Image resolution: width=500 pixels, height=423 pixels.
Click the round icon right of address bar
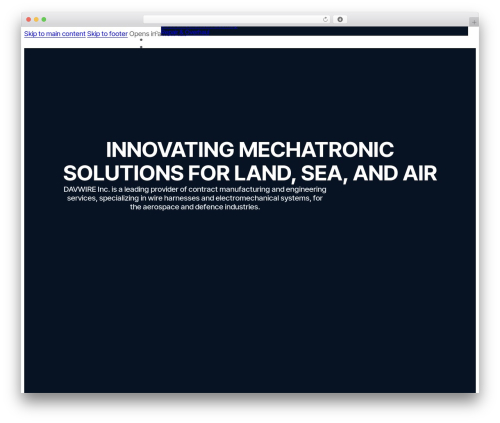pyautogui.click(x=340, y=19)
